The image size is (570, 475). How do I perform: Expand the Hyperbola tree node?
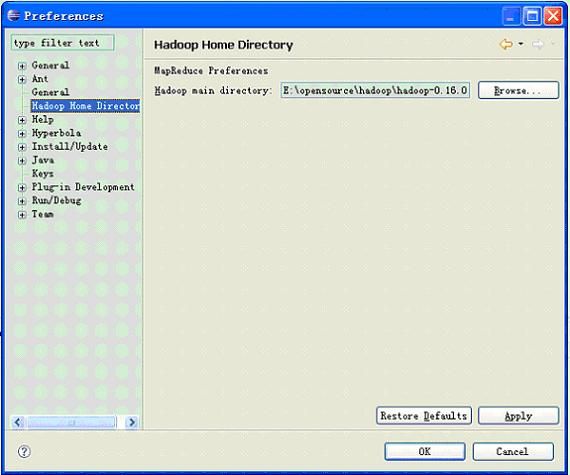pyautogui.click(x=22, y=134)
